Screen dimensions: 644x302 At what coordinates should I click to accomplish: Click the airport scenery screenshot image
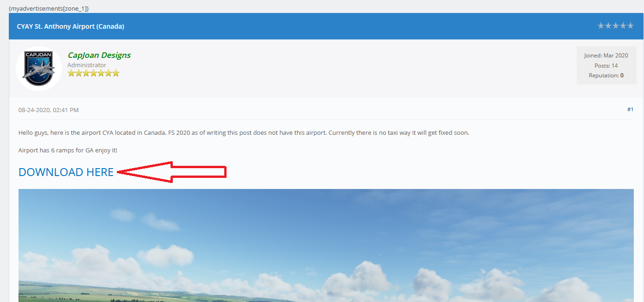point(326,245)
